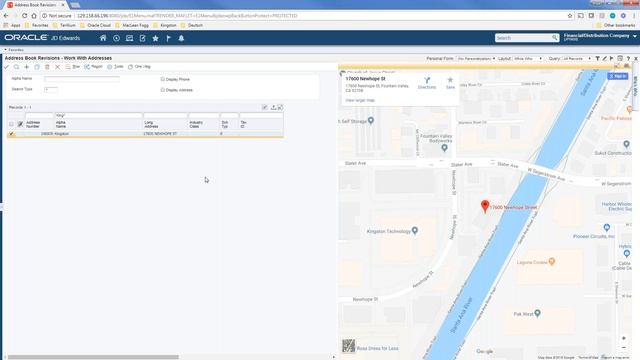Expand the Favorites breadcrumb bar
This screenshot has width=640, height=360.
14,50
